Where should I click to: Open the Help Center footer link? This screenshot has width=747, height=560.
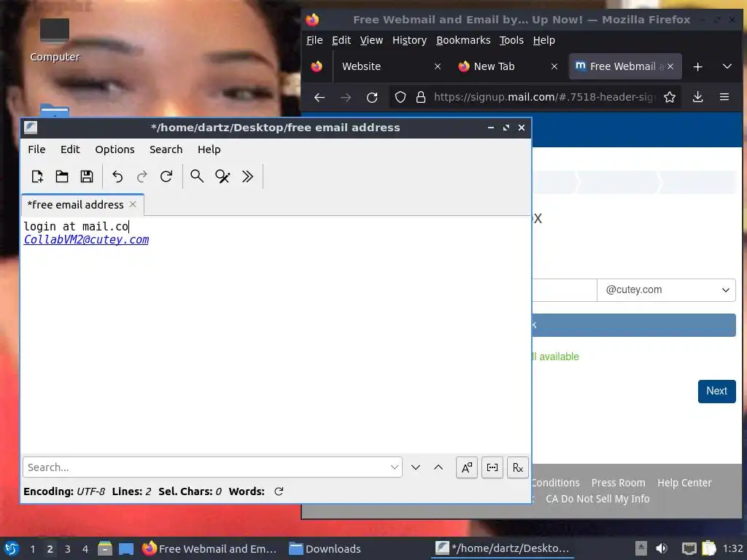point(684,483)
